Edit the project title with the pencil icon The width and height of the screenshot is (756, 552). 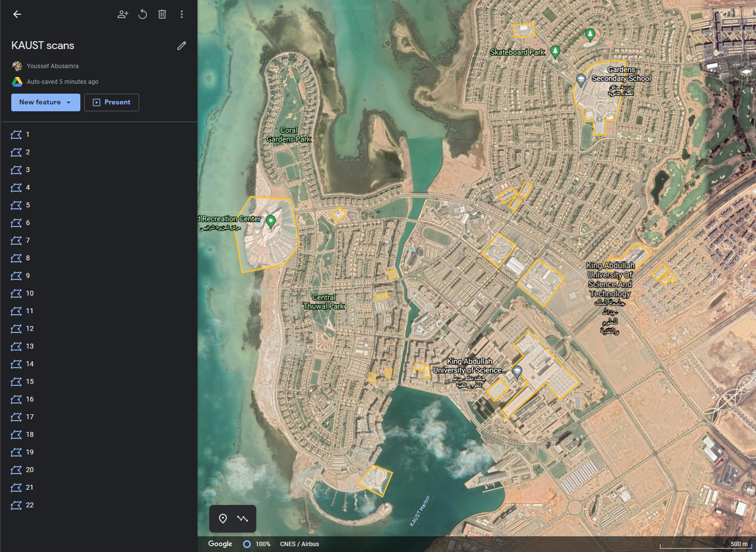tap(182, 46)
